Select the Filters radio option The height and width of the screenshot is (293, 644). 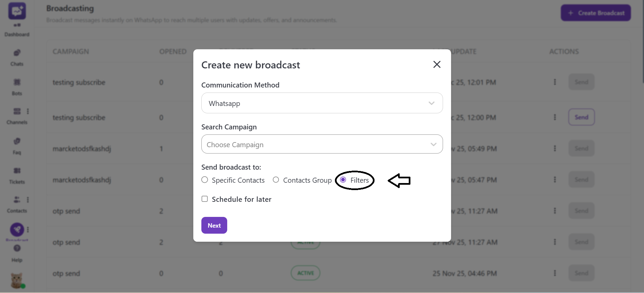point(343,180)
